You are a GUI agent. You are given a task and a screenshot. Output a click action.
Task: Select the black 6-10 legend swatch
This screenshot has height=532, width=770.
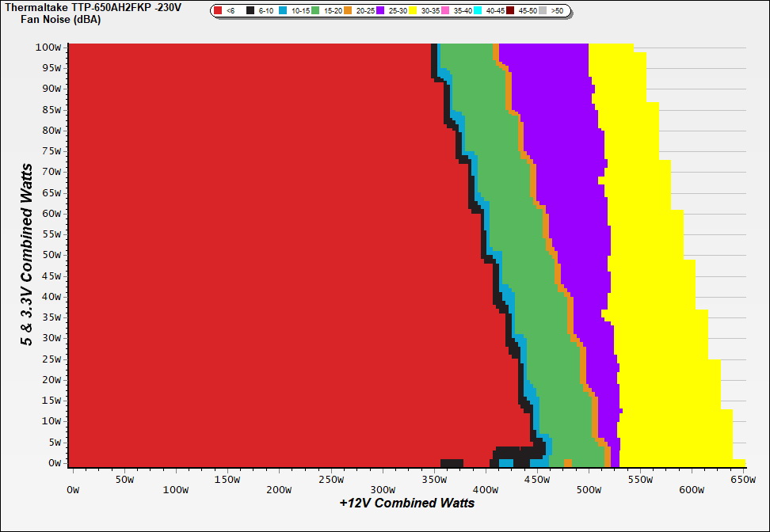coord(251,11)
